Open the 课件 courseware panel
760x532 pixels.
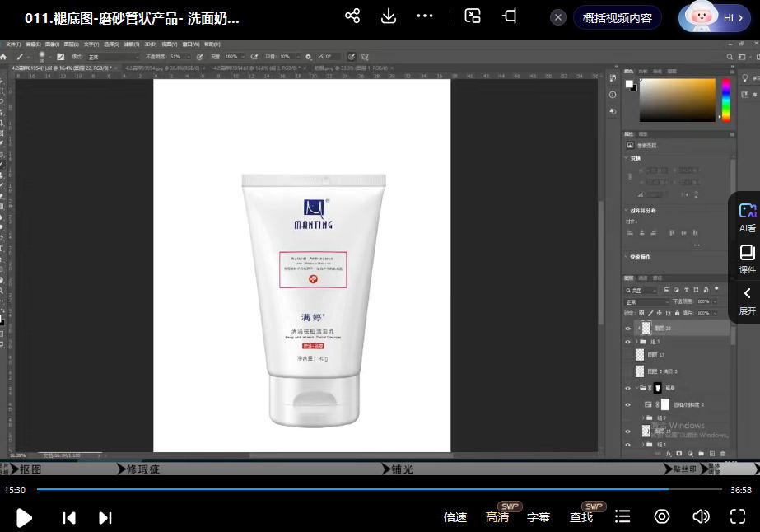point(747,259)
